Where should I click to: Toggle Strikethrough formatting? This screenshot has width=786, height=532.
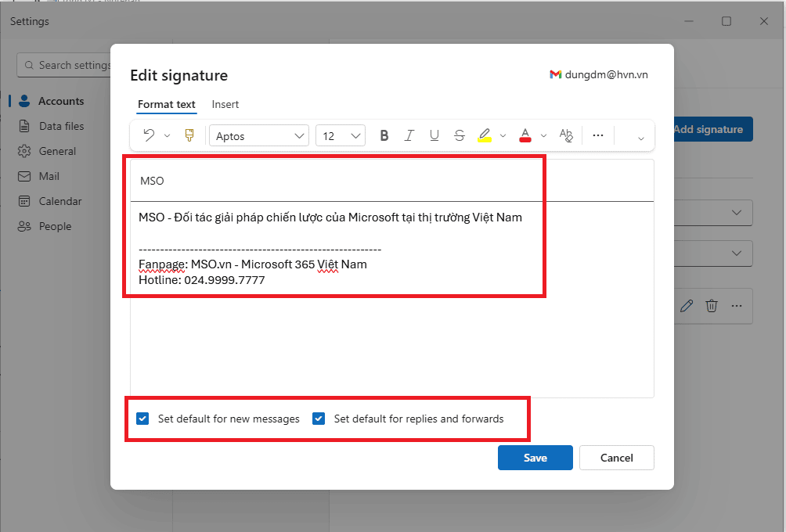[x=460, y=136]
